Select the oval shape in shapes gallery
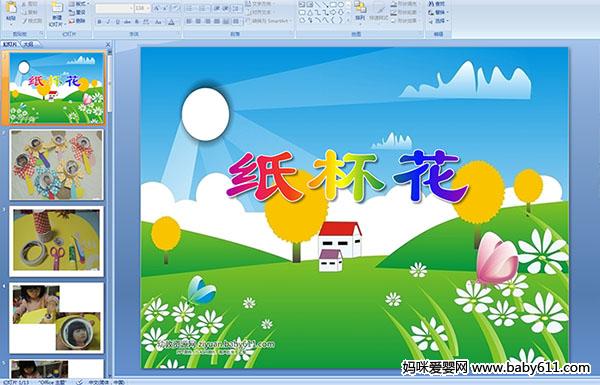 (341, 5)
